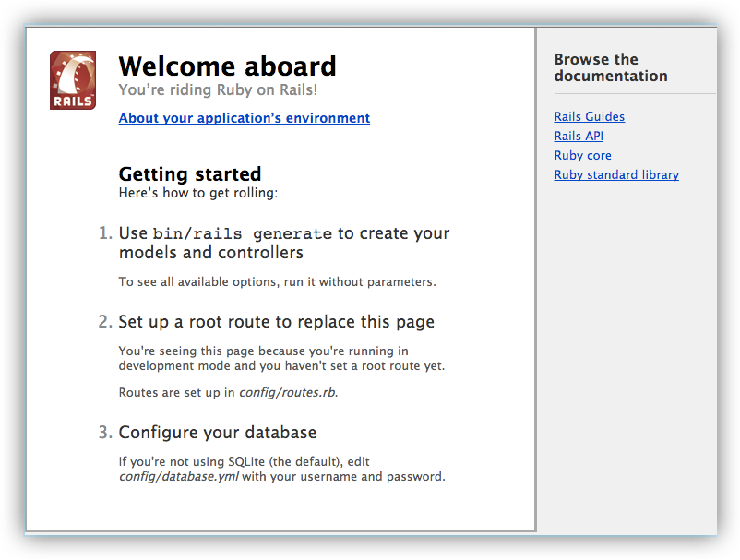Click the "You're riding Ruby on Rails!" subtitle
Viewport: 740px width, 560px height.
pos(218,90)
